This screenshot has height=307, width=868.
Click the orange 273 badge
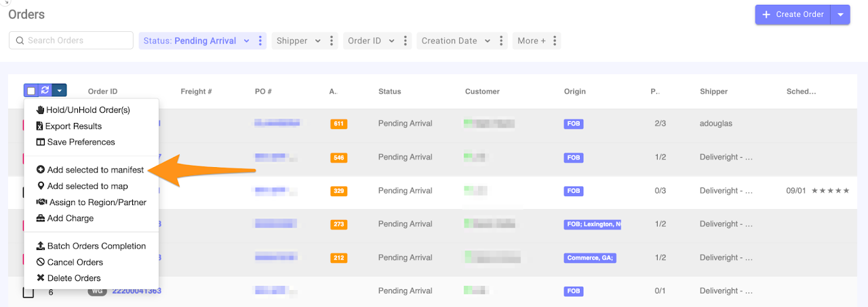[x=338, y=224]
